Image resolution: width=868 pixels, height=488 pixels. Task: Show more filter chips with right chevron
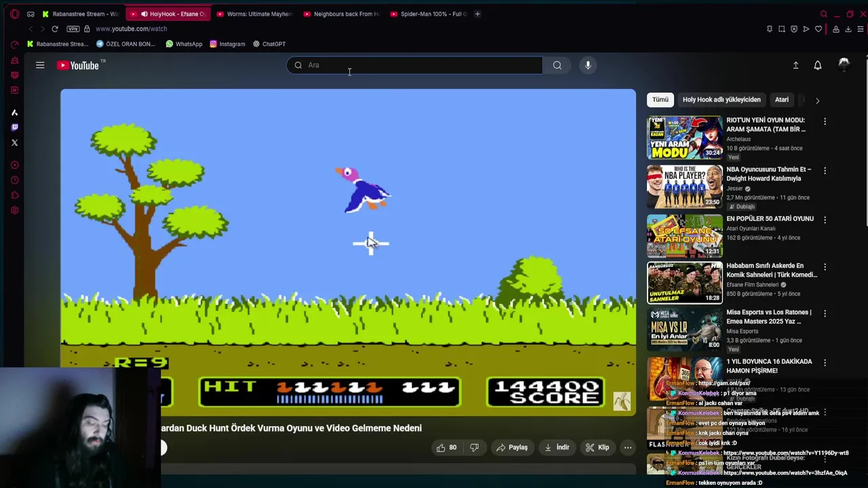[x=817, y=100]
